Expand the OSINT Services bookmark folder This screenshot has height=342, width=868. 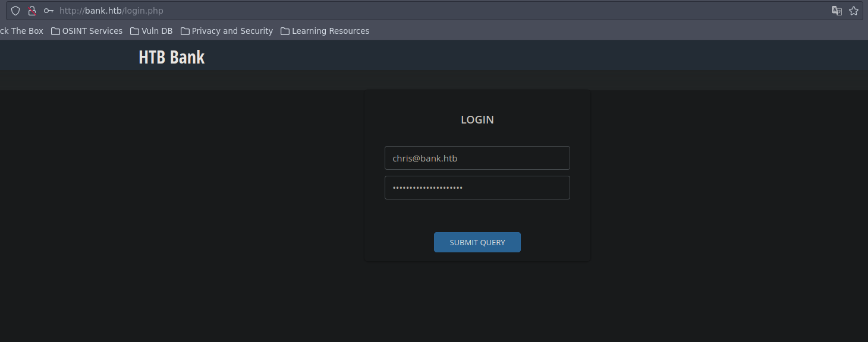pyautogui.click(x=92, y=31)
